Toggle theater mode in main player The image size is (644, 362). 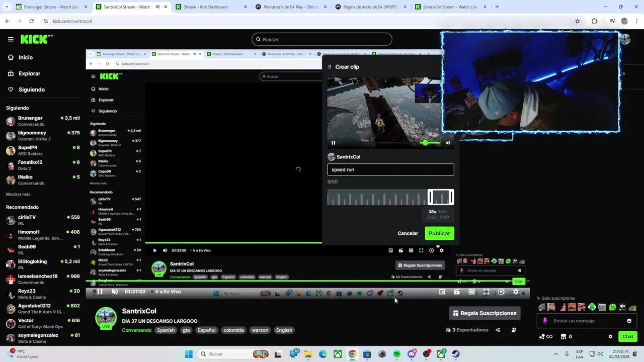[x=471, y=292]
